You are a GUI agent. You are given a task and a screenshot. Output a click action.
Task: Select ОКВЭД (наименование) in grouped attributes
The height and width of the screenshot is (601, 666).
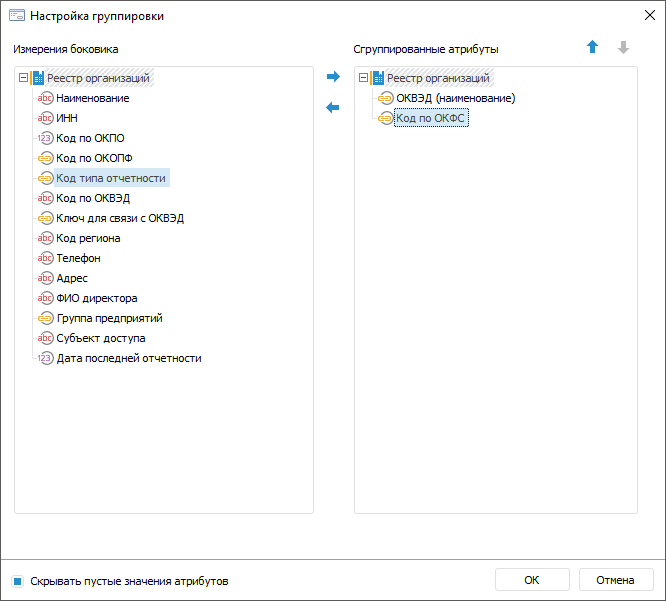[x=455, y=98]
